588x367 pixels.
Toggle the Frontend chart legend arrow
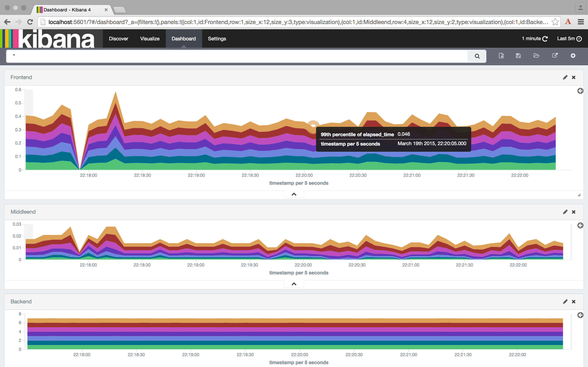580,91
